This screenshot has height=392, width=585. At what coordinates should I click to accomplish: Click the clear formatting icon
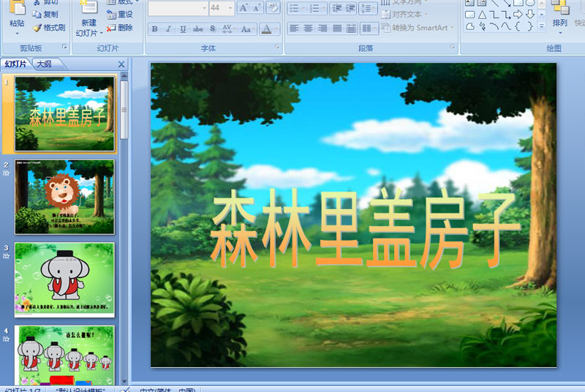tap(273, 8)
